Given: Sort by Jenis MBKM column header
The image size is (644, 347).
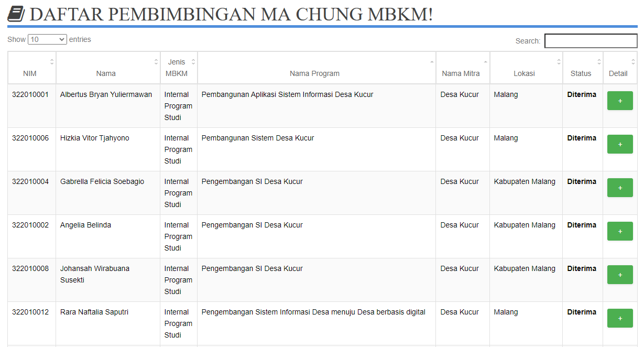Looking at the screenshot, I should 179,68.
